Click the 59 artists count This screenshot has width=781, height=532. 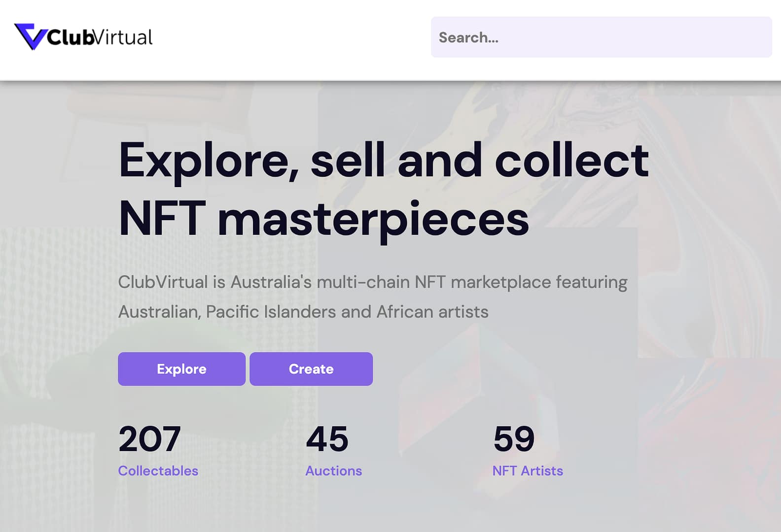[x=514, y=439]
